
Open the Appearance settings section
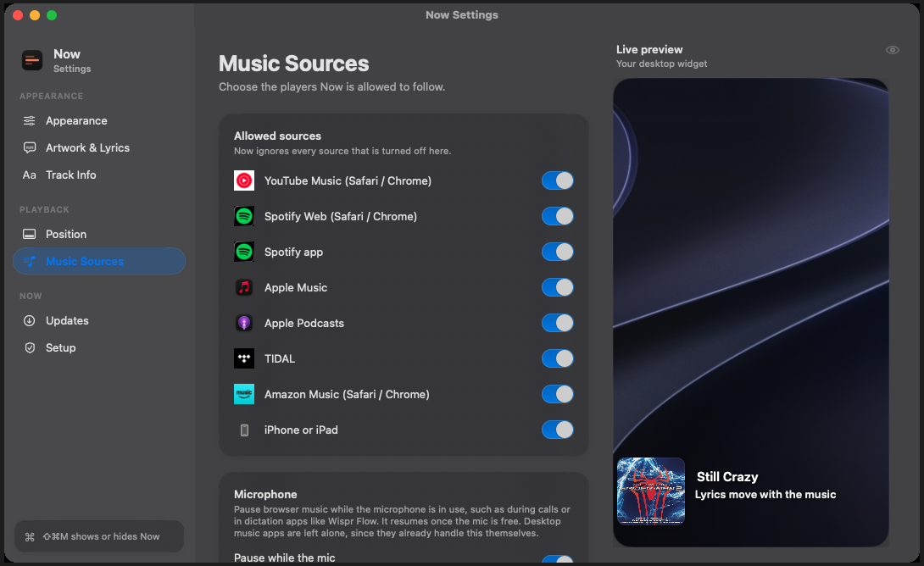point(99,120)
